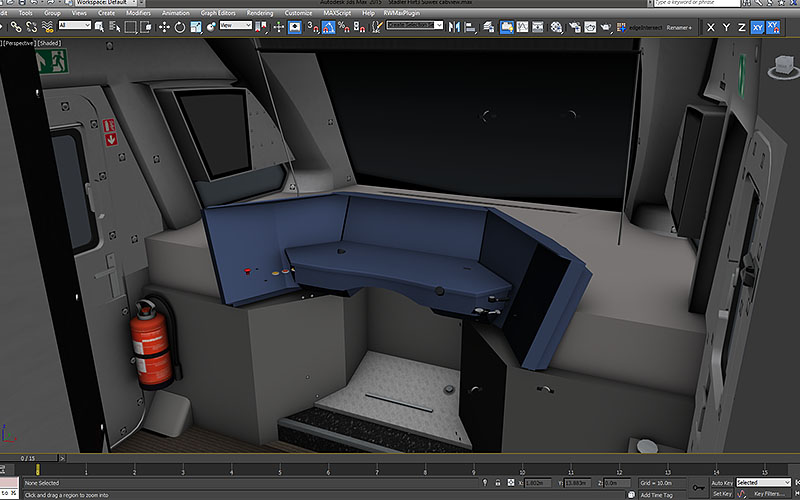The image size is (800, 500).
Task: Open the selection filter 'All' dropdown
Action: (75, 25)
